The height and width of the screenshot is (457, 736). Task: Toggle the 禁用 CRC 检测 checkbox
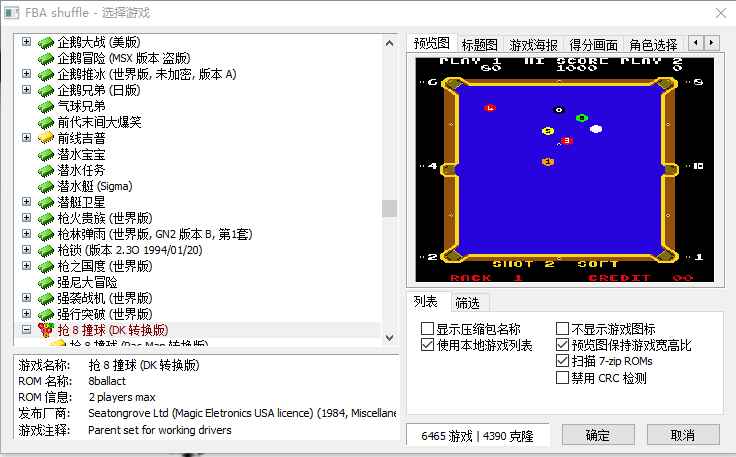pos(562,378)
